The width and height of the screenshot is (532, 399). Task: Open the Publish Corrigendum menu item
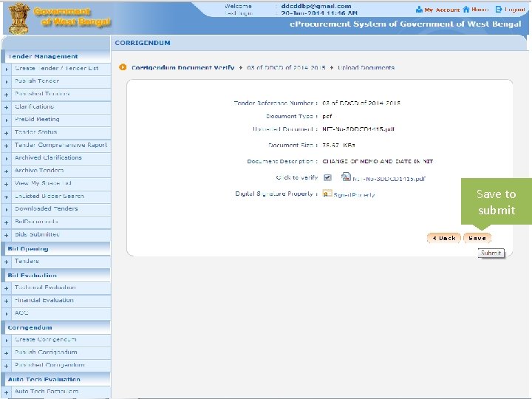(46, 352)
